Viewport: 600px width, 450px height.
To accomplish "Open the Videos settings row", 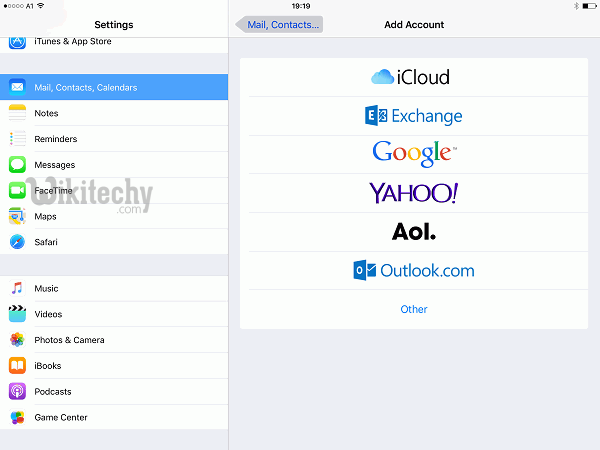I will click(x=114, y=314).
